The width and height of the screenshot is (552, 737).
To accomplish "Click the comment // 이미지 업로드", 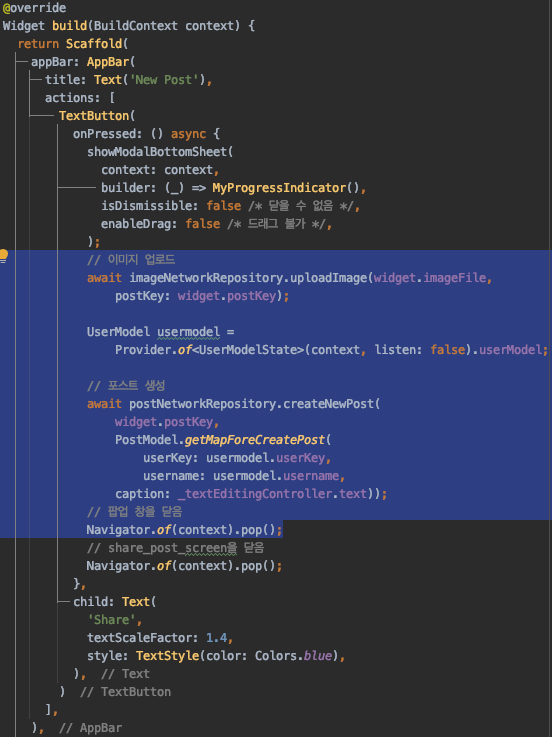I will pyautogui.click(x=131, y=259).
